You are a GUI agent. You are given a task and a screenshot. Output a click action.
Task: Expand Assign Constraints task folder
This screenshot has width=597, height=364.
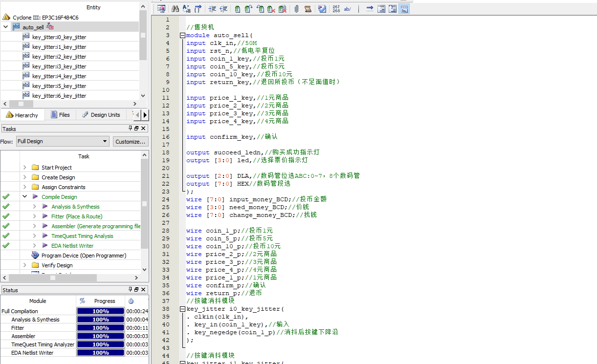(25, 187)
